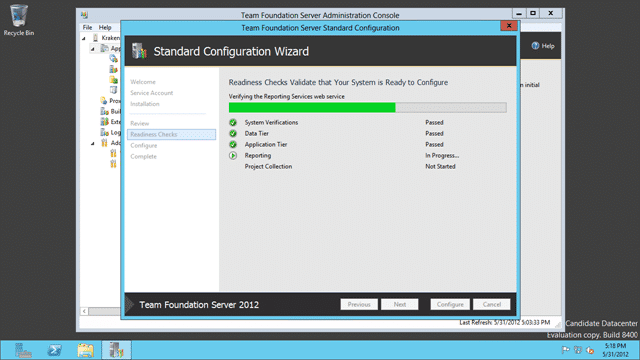Open the File menu in Administration Console
Viewport: 640px width, 360px height.
tap(87, 27)
